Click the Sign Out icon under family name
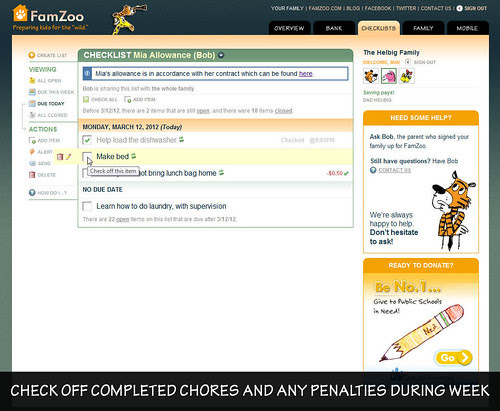The height and width of the screenshot is (411, 500). click(x=408, y=62)
